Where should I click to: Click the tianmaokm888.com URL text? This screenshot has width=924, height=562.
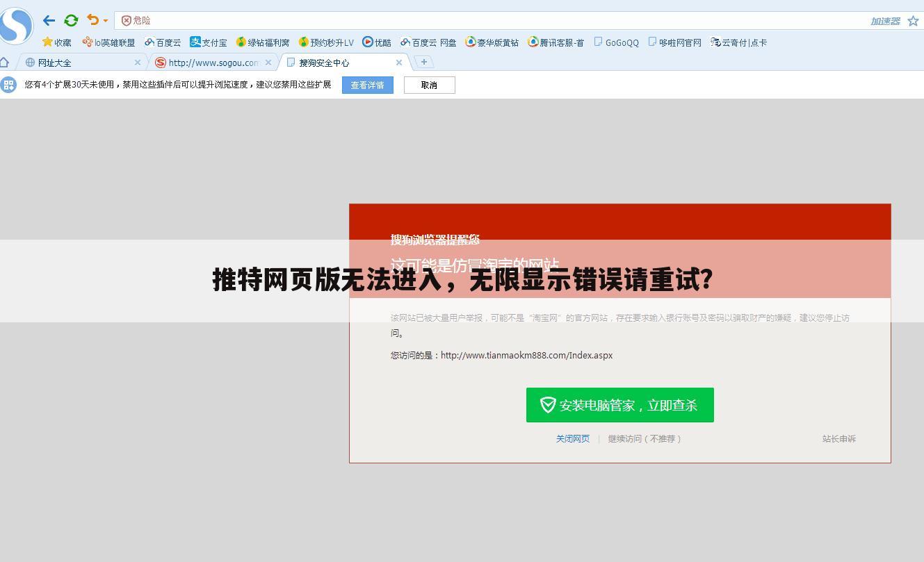526,355
